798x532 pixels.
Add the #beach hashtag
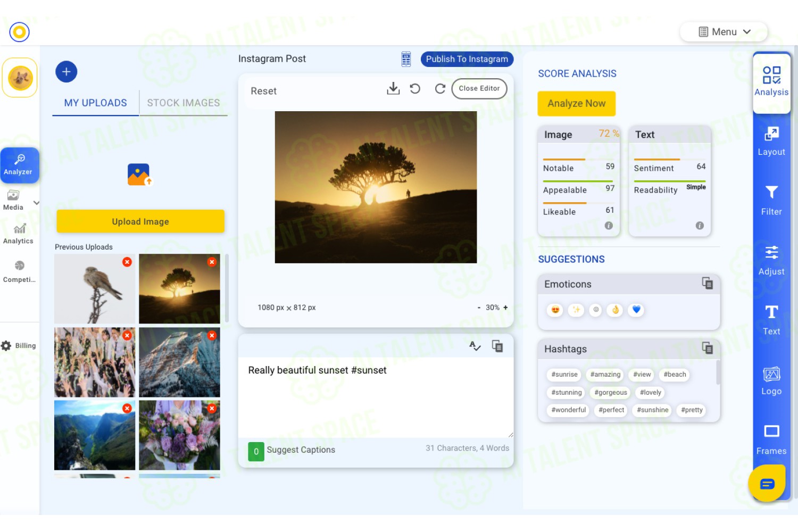675,375
